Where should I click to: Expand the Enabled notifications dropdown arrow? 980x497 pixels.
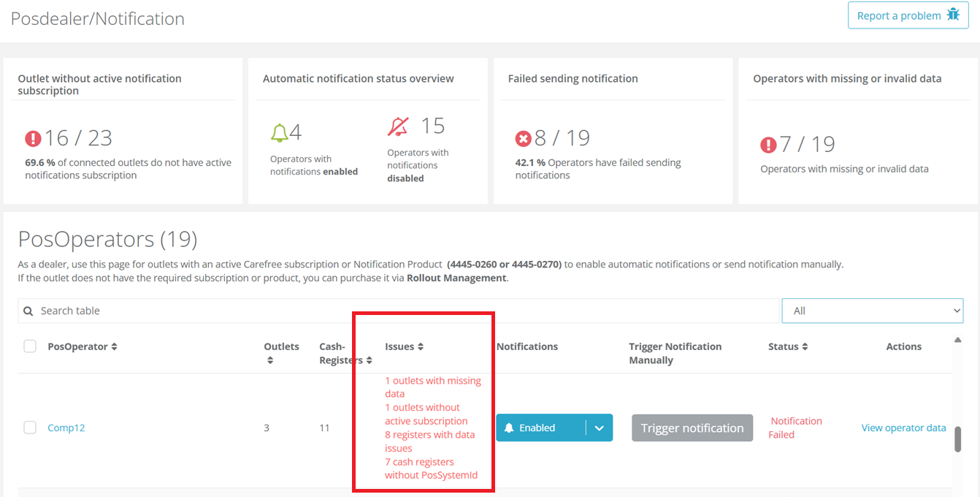tap(599, 428)
